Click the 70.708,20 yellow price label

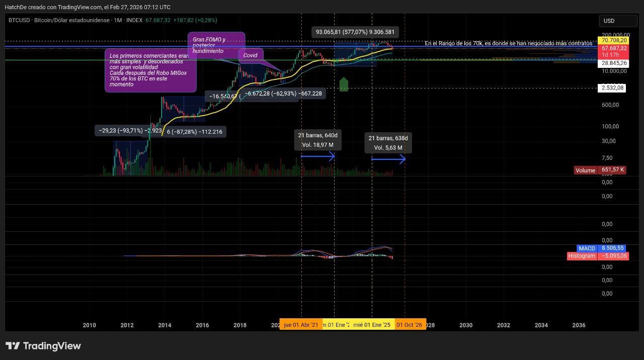pos(613,40)
